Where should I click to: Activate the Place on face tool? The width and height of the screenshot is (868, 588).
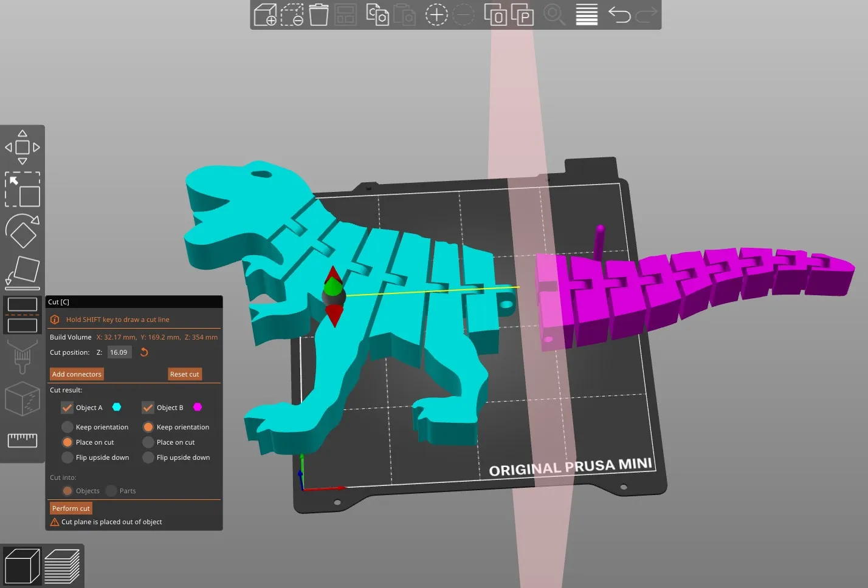tap(22, 272)
